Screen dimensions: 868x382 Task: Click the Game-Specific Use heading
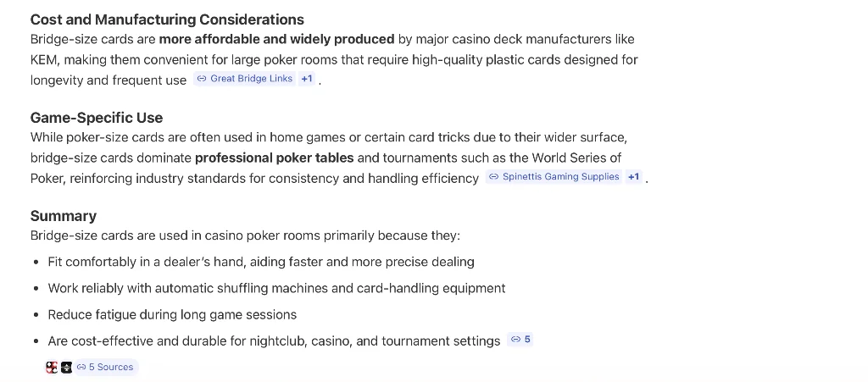pos(97,118)
